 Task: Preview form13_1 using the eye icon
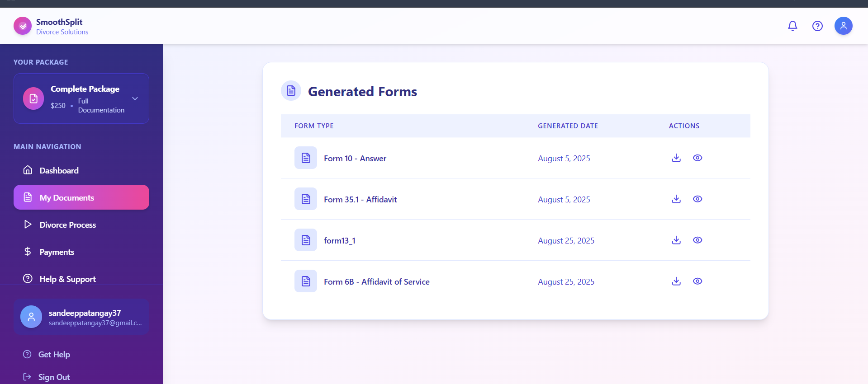pos(697,240)
